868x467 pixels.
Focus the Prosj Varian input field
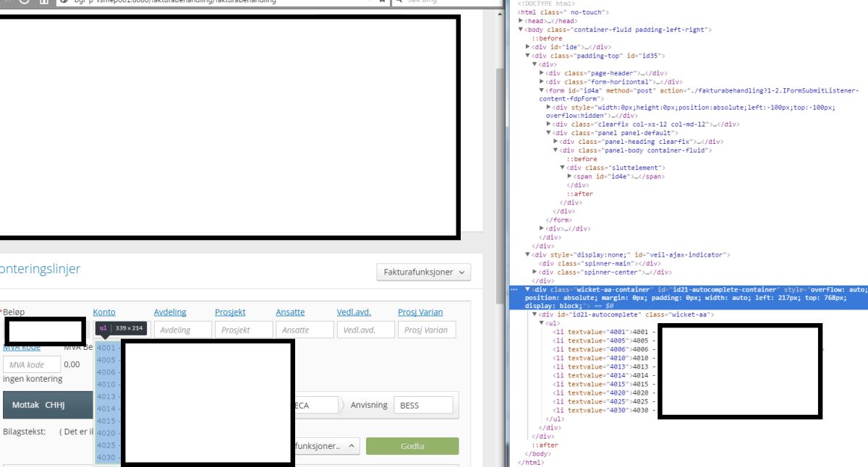coord(427,330)
